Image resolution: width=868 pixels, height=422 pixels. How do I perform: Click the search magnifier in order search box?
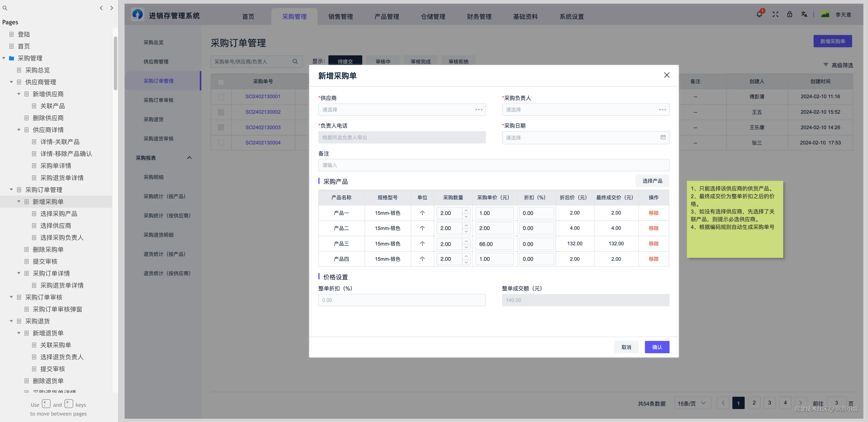(x=295, y=61)
